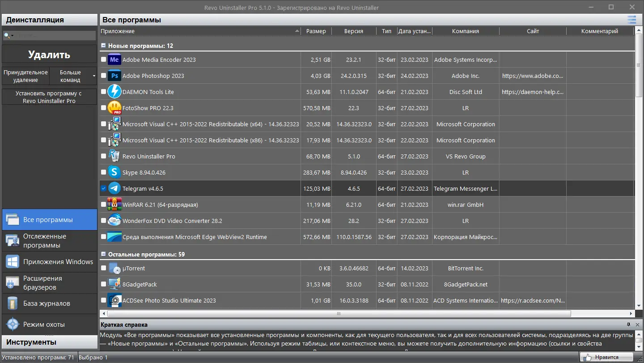Tick the DAEMON Tools Lite checkbox
The height and width of the screenshot is (363, 644).
104,92
